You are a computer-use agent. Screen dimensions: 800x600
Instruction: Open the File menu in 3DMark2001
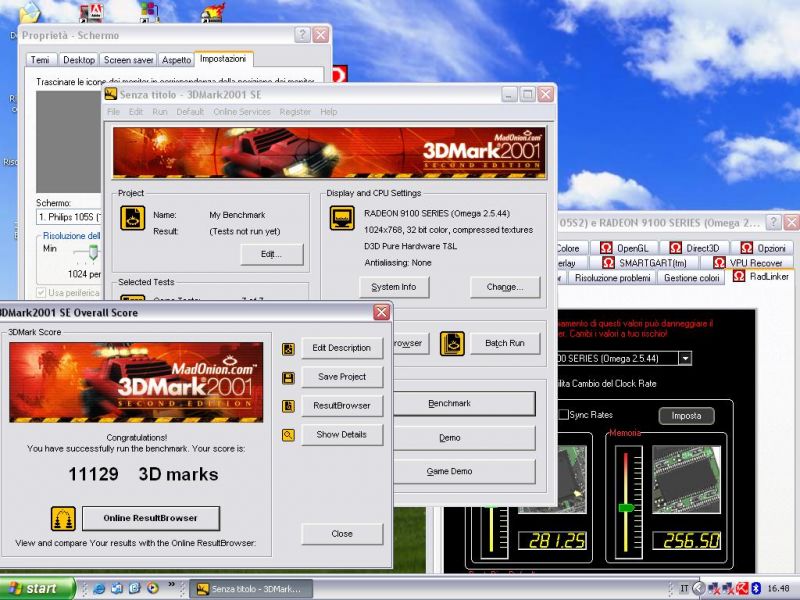tap(113, 112)
